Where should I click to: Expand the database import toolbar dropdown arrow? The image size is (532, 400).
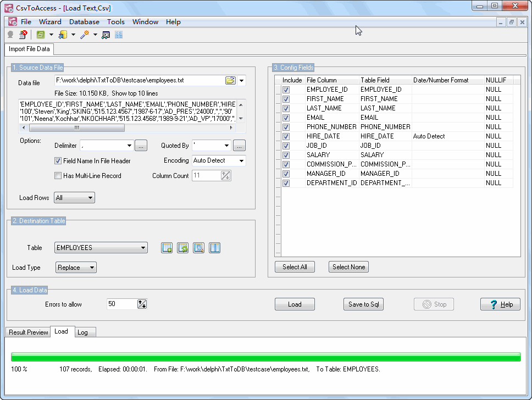tap(73, 35)
